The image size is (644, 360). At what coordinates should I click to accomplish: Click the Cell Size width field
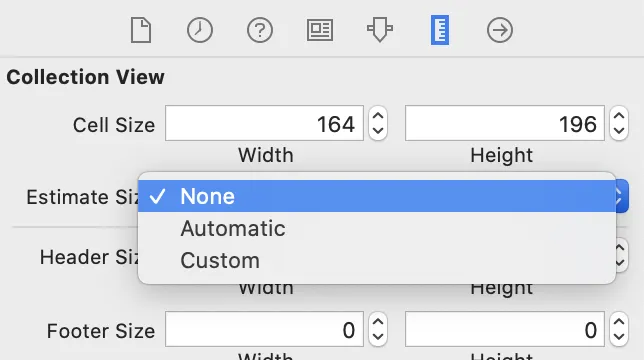[264, 123]
